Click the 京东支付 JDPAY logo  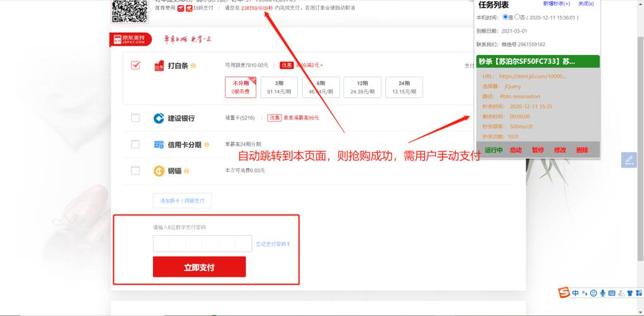pos(131,39)
